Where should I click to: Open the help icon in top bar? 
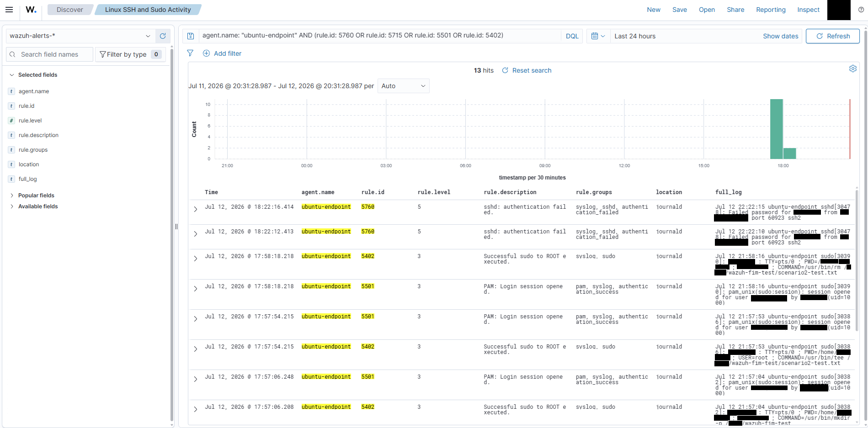pos(861,10)
